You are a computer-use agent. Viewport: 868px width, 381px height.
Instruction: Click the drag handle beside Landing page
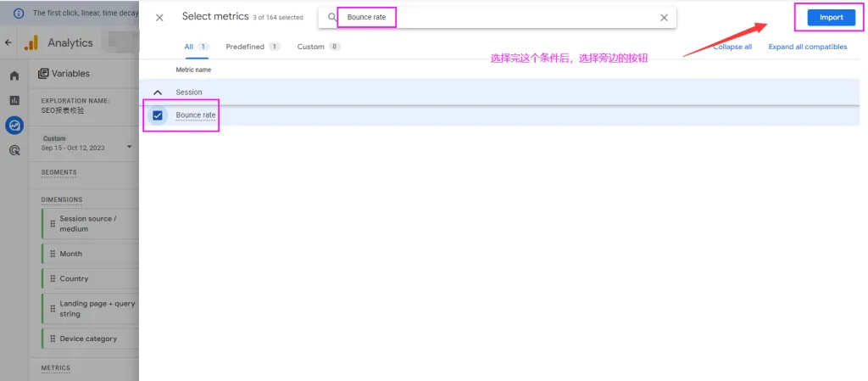tap(53, 309)
